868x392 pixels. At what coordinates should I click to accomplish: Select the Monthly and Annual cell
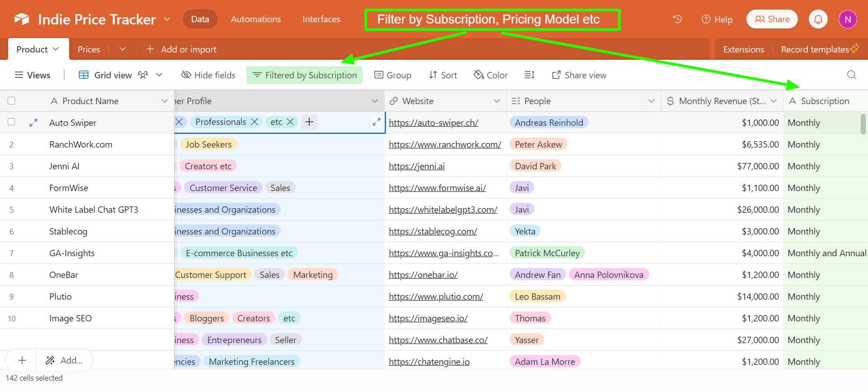(826, 253)
